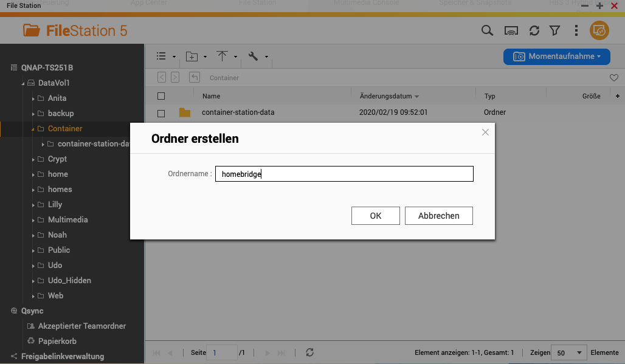Open the remote media streaming icon
The width and height of the screenshot is (625, 364).
511,30
